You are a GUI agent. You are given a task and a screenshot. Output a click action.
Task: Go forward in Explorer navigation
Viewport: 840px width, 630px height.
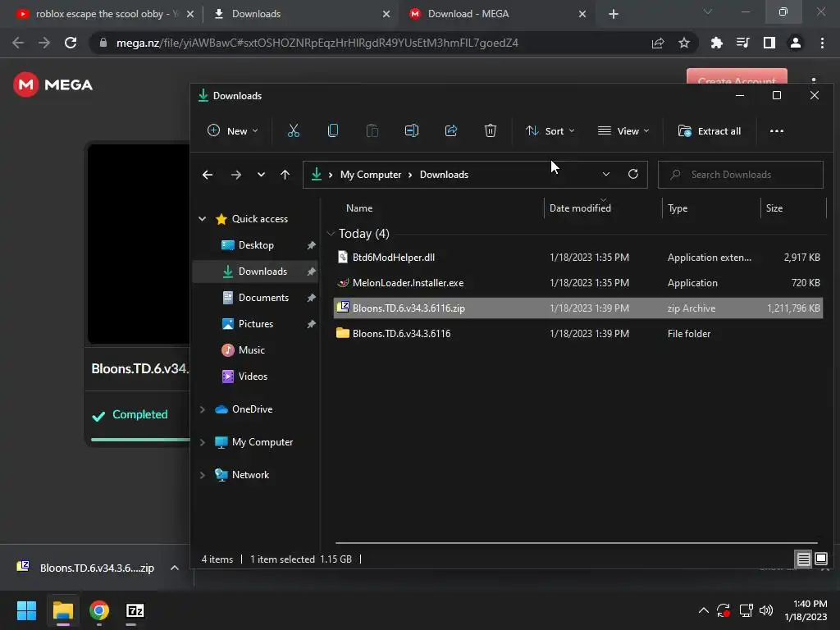click(x=235, y=175)
